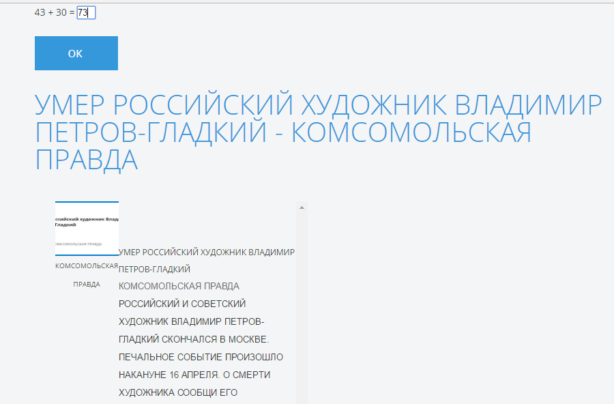The image size is (614, 404).
Task: Open the article thumbnail image
Action: pyautogui.click(x=87, y=228)
